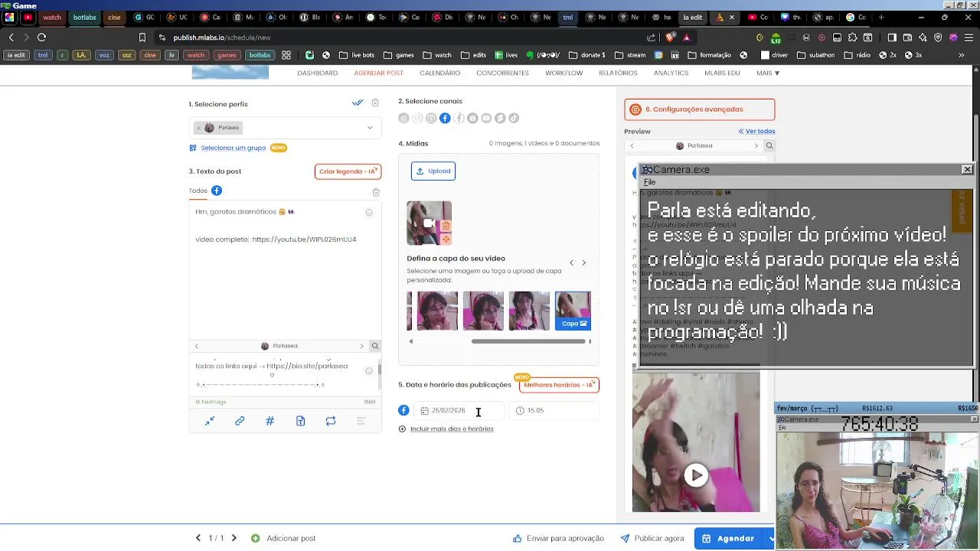Select the Facebook tab in Texto do post
This screenshot has width=980, height=551.
pos(217,191)
